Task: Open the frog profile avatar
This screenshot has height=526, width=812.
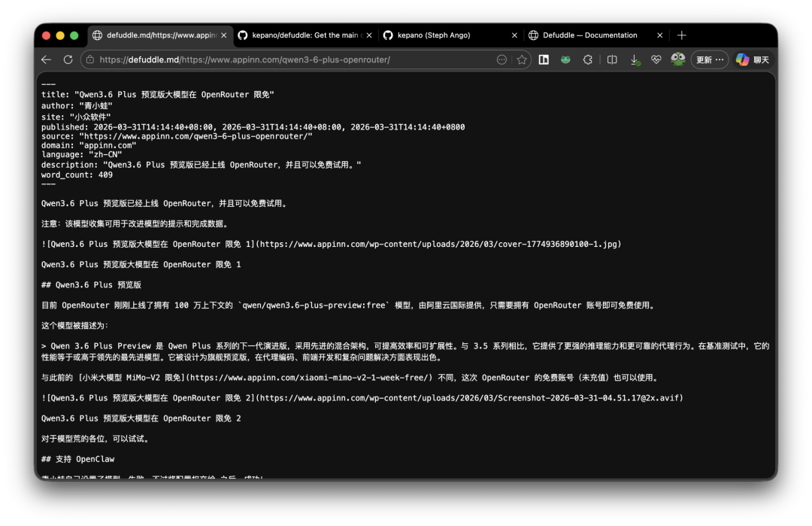Action: [x=678, y=59]
